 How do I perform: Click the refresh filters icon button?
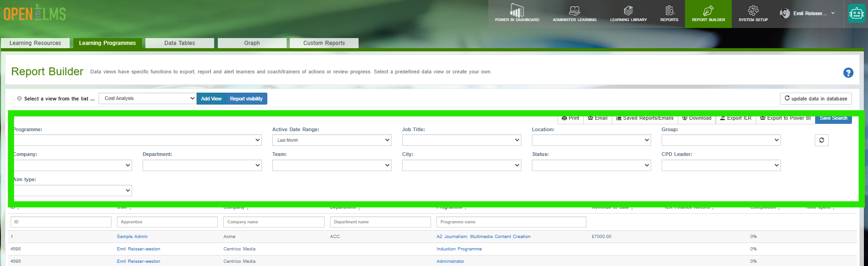(822, 140)
